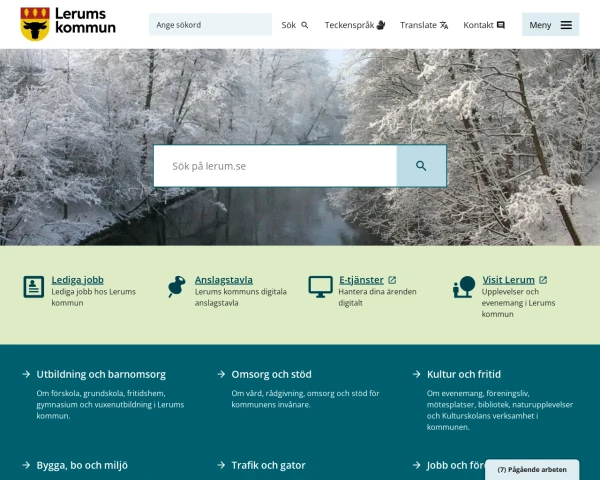
Task: Open Bygga, bo och miljö section
Action: [82, 465]
